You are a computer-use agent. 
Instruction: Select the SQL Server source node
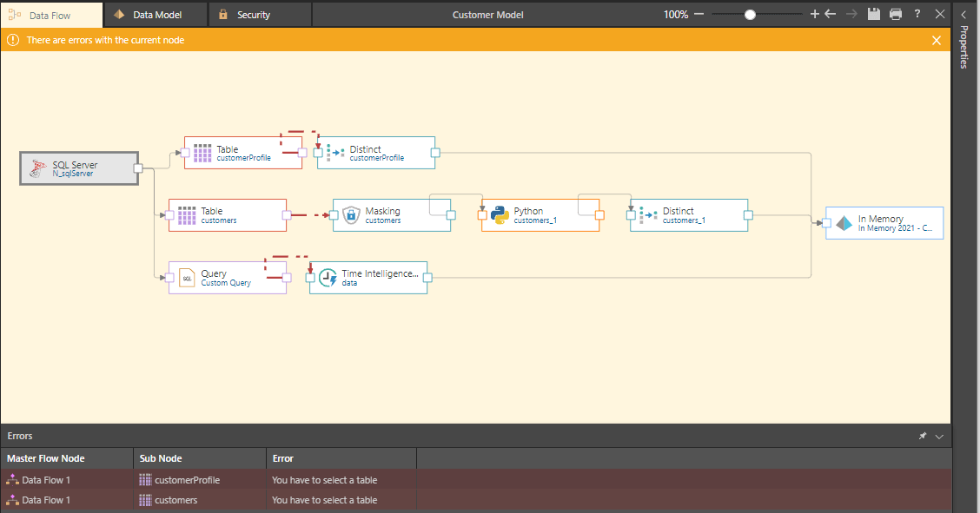(79, 168)
